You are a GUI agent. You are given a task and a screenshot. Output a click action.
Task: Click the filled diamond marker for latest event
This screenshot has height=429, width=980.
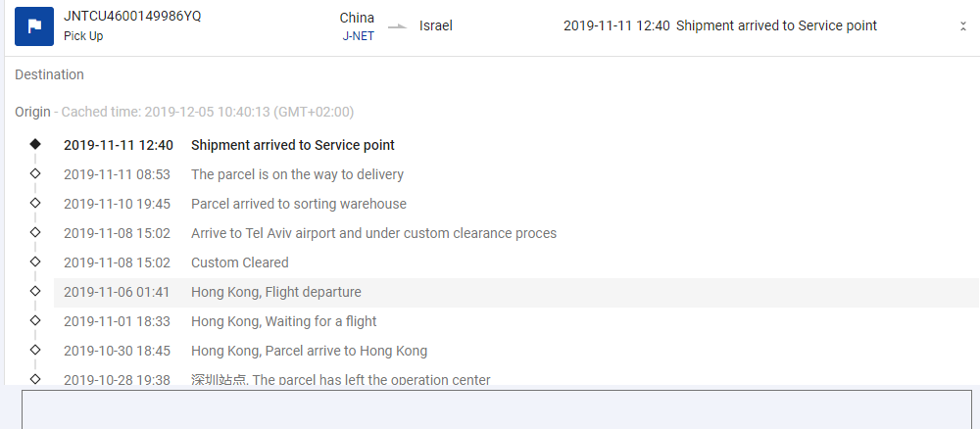[36, 144]
